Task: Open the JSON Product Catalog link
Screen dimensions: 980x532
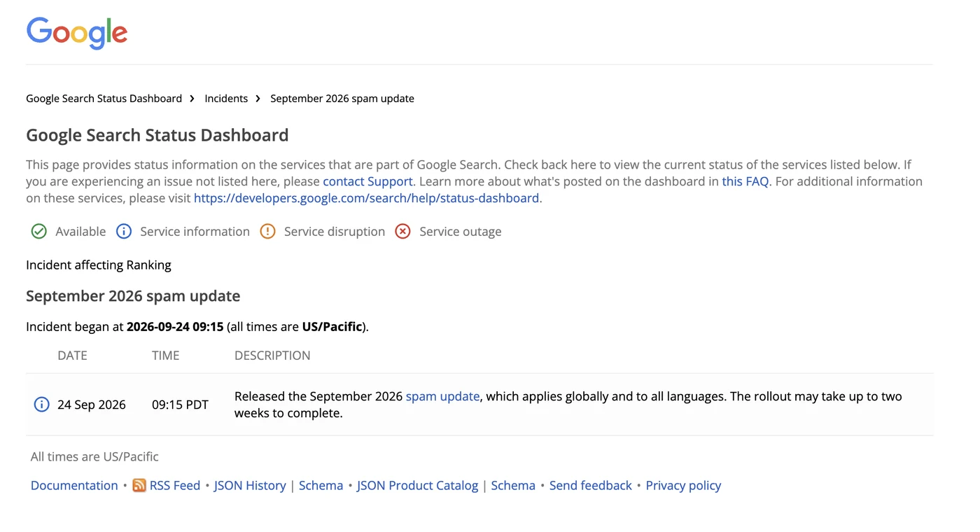Action: pyautogui.click(x=417, y=485)
